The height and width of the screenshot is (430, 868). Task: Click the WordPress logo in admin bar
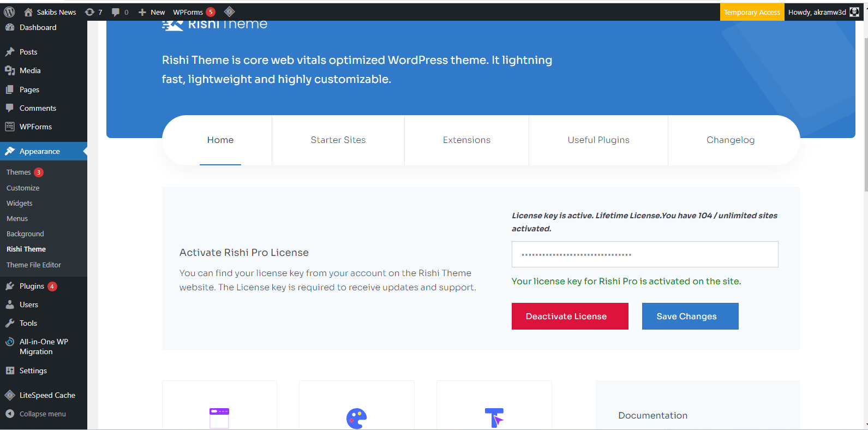pyautogui.click(x=9, y=12)
